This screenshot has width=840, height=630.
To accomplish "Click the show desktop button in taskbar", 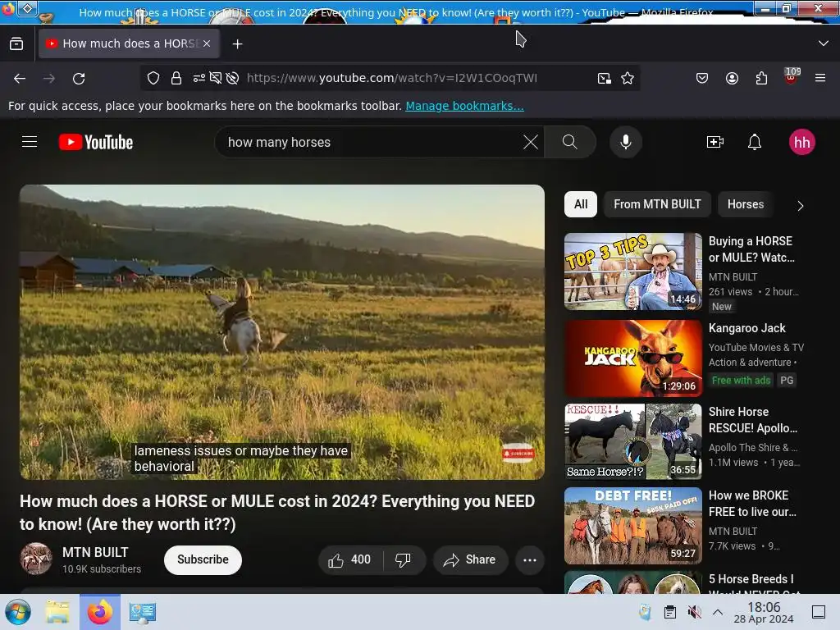I will click(819, 612).
